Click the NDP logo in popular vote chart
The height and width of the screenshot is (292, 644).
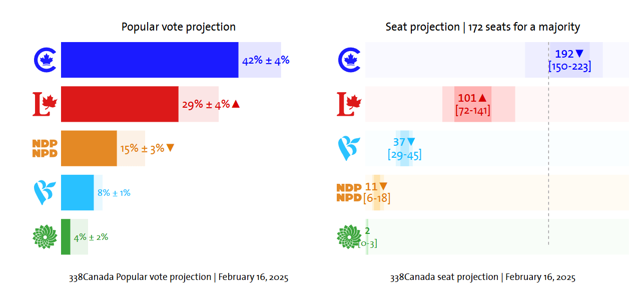coord(45,148)
